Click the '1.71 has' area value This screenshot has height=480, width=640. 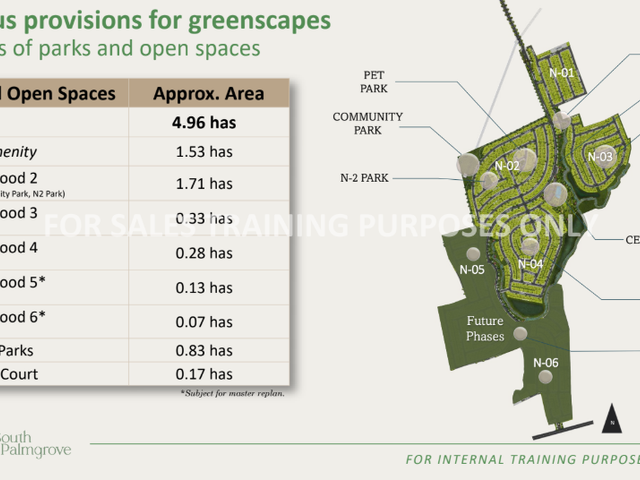click(x=204, y=184)
